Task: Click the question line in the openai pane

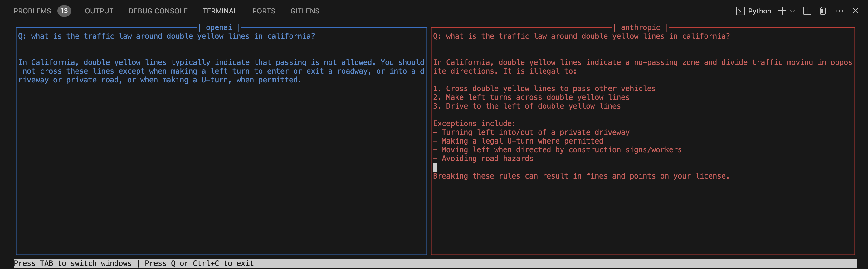Action: coord(167,36)
